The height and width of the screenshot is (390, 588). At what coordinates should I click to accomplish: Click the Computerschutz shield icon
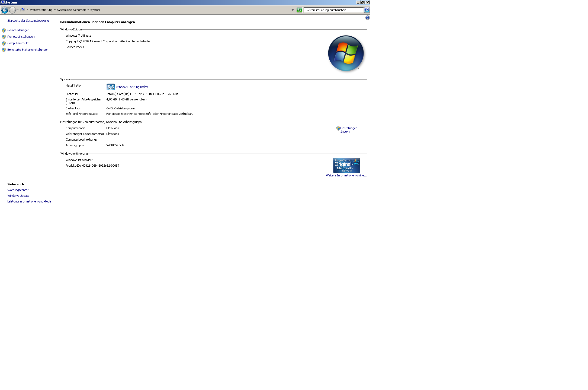[x=4, y=43]
